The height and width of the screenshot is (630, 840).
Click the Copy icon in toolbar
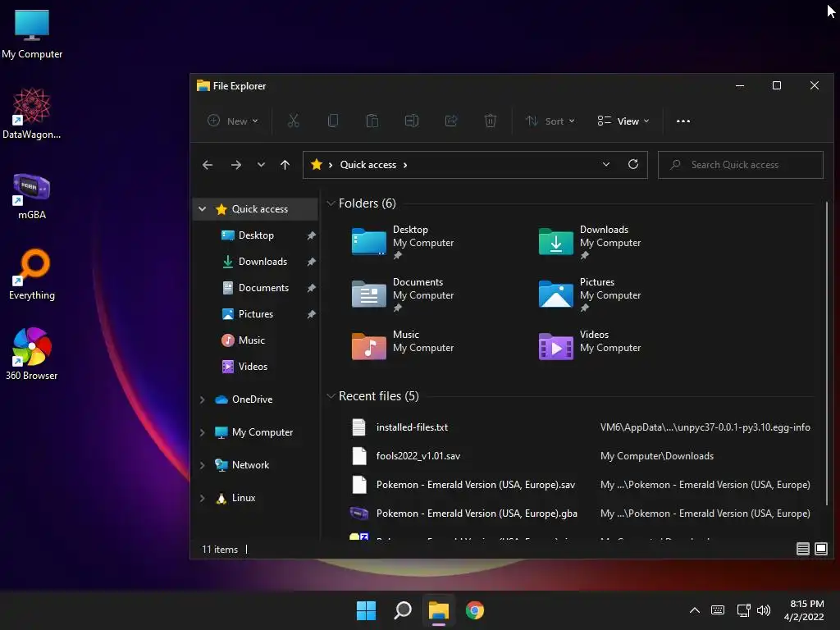[x=333, y=121]
